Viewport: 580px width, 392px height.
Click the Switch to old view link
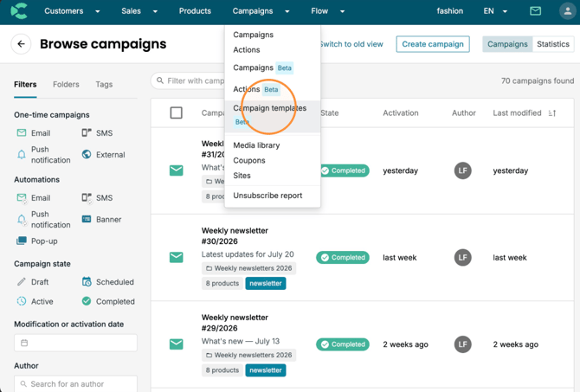[x=351, y=44]
